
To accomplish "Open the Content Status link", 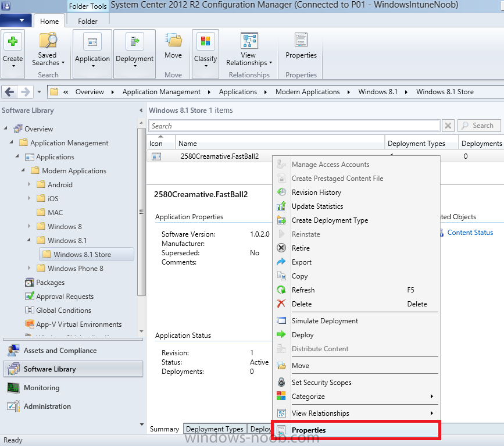I will point(470,233).
